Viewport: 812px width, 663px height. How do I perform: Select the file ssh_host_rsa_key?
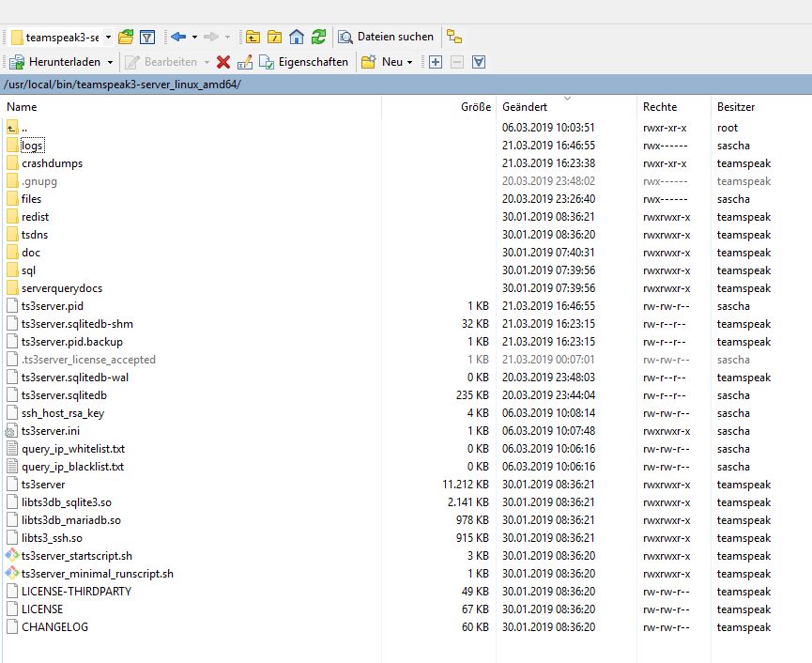click(x=63, y=413)
